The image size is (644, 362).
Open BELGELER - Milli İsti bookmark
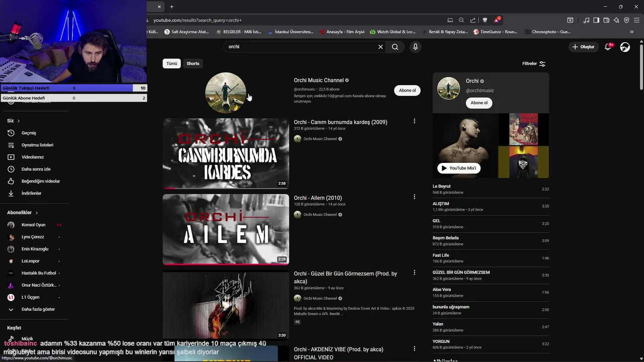click(x=238, y=32)
